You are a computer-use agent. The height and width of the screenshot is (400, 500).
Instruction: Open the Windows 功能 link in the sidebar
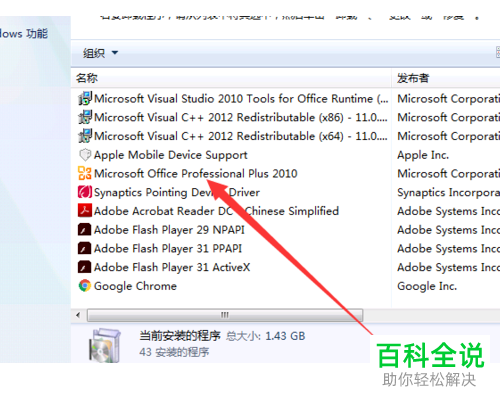point(24,34)
